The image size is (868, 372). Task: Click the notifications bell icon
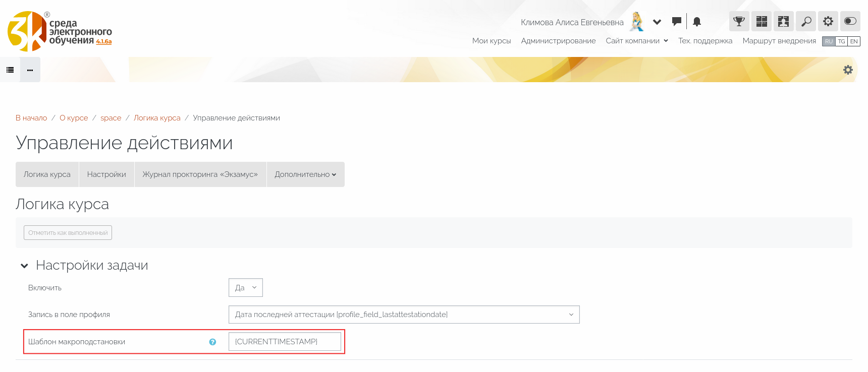coord(697,21)
